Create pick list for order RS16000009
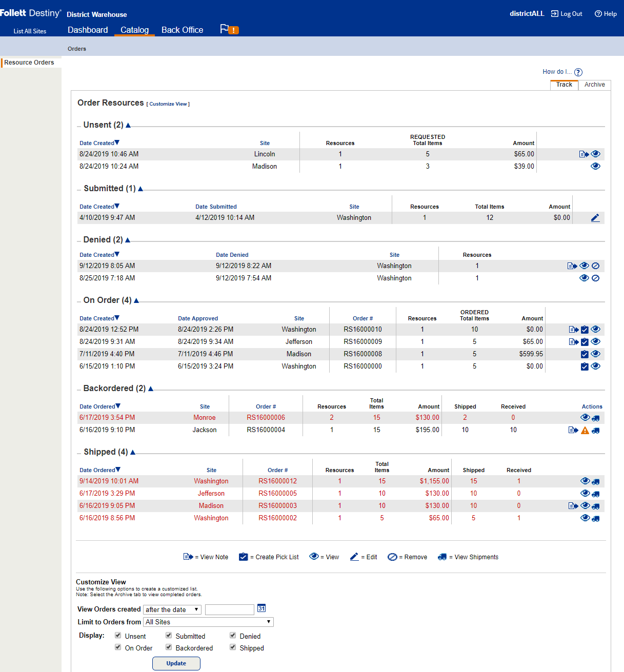 (x=585, y=342)
